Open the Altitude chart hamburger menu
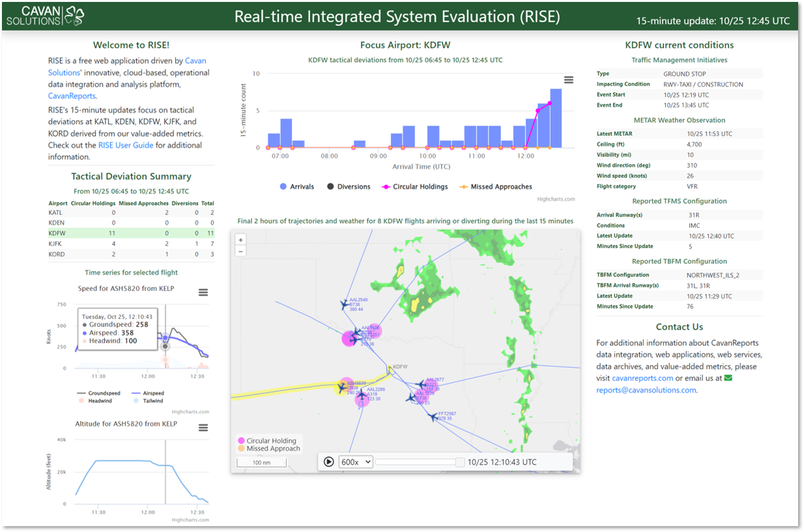This screenshot has height=532, width=804. pyautogui.click(x=203, y=428)
